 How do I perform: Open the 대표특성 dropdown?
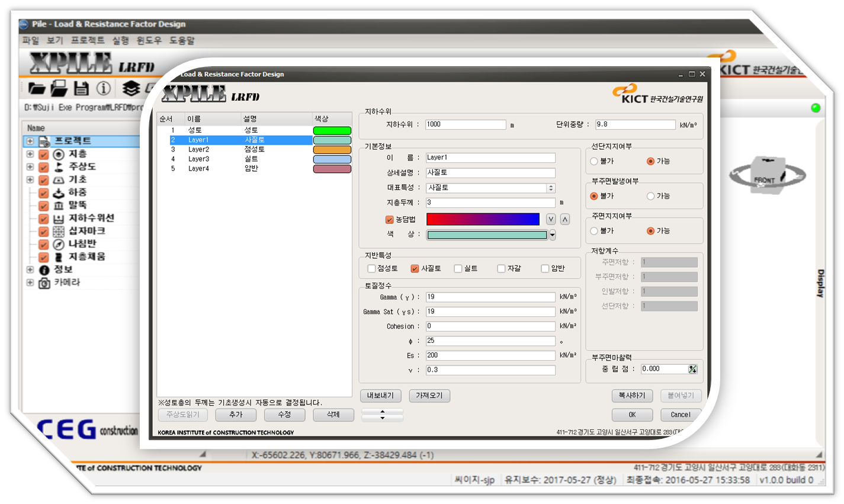(x=551, y=188)
